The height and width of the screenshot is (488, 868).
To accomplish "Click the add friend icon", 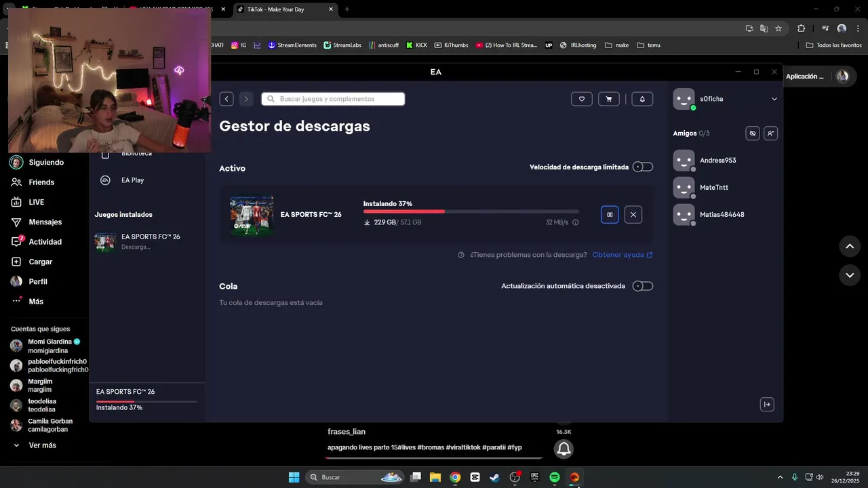I will 770,134.
